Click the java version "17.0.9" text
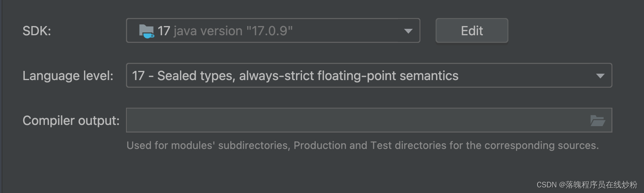644x193 pixels. tap(233, 31)
